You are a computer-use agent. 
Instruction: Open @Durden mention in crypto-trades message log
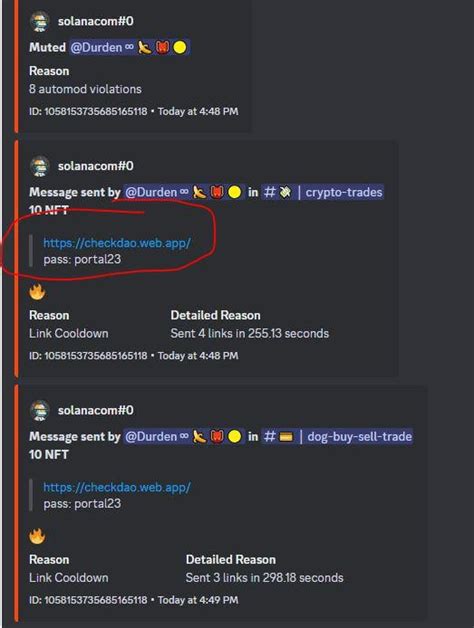point(184,192)
